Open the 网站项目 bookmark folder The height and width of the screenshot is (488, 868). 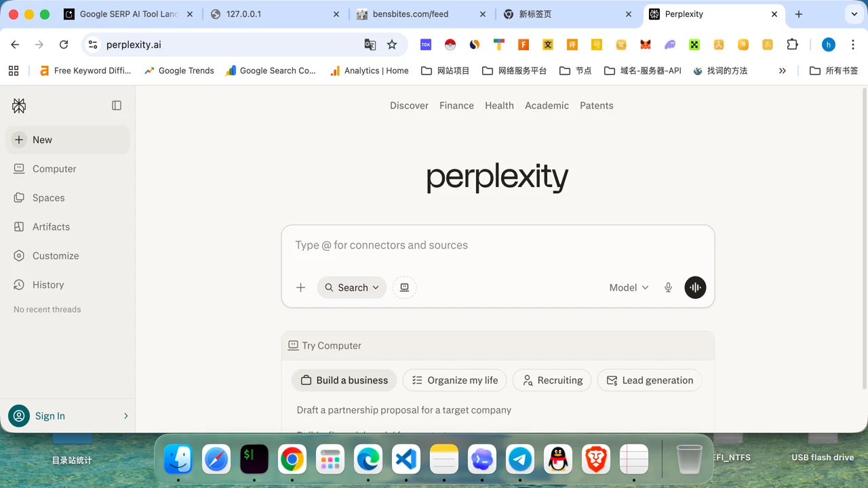pos(446,70)
